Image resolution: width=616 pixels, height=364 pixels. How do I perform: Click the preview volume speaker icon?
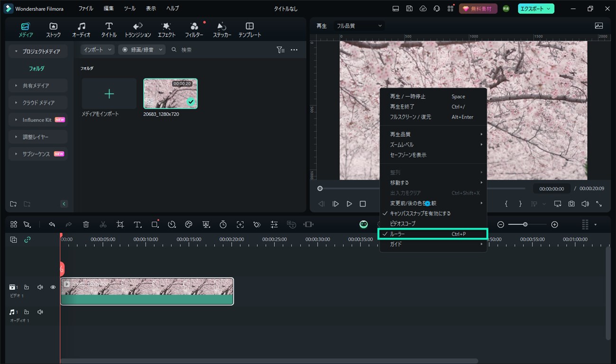click(585, 204)
